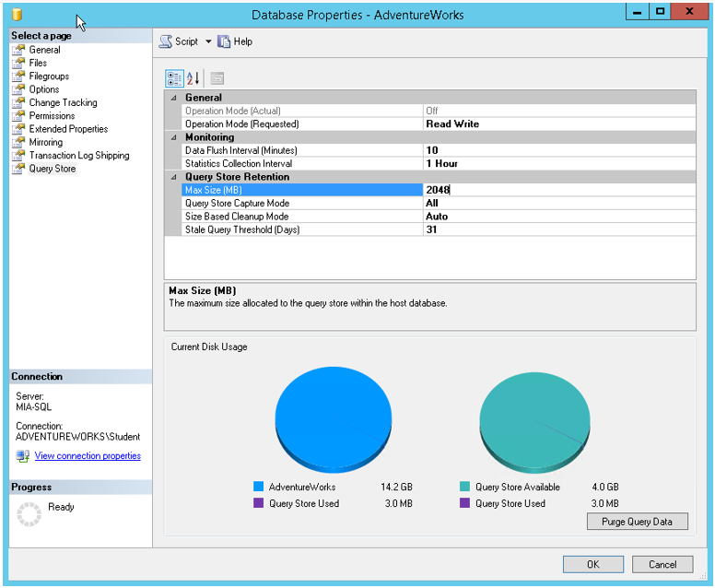Open the Query Store page
Image resolution: width=715 pixels, height=588 pixels.
[x=52, y=169]
